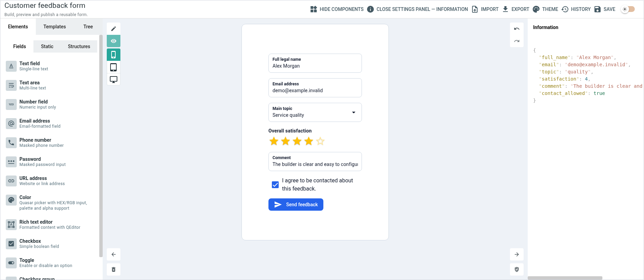Click the "Formatted content with QEditor" description
The image size is (644, 280).
(x=50, y=227)
